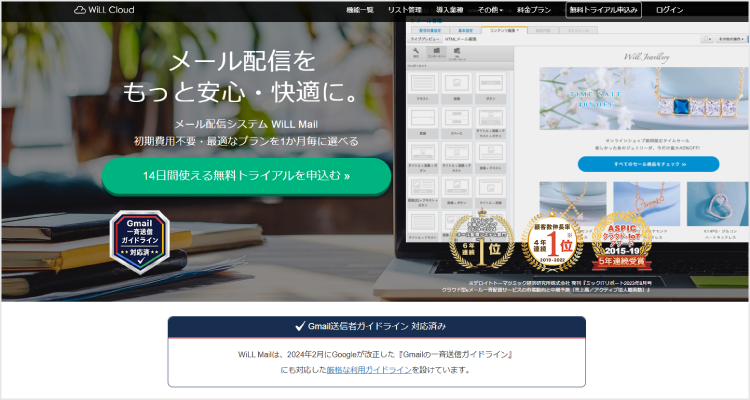The width and height of the screenshot is (750, 400).
Task: Go to 導入事例 page
Action: click(x=450, y=10)
